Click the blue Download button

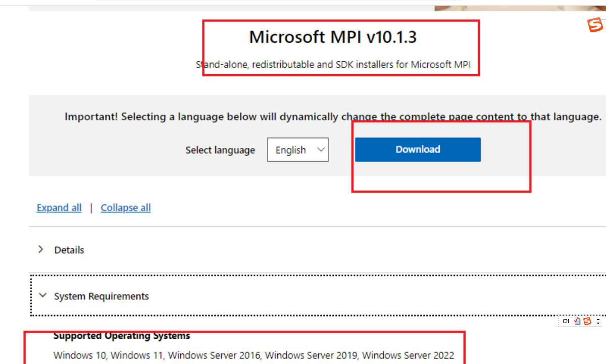click(418, 149)
